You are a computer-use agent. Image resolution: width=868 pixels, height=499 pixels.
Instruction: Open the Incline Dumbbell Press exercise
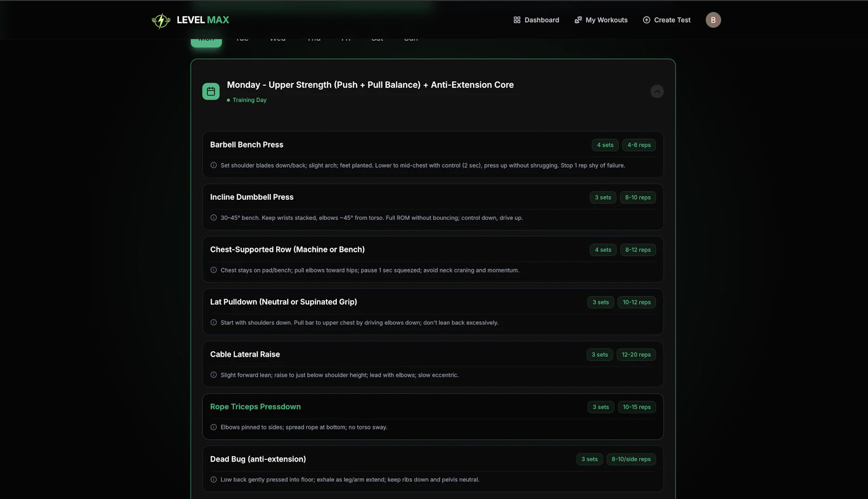pyautogui.click(x=252, y=197)
